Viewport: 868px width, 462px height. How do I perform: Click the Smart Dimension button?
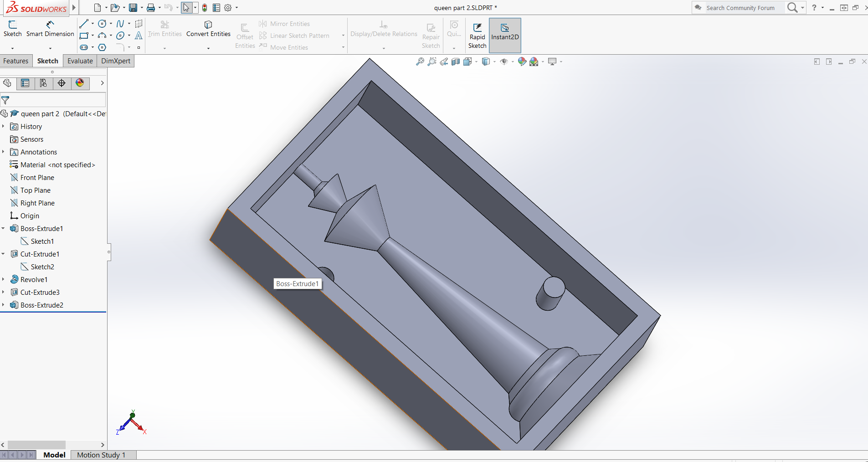[x=50, y=29]
